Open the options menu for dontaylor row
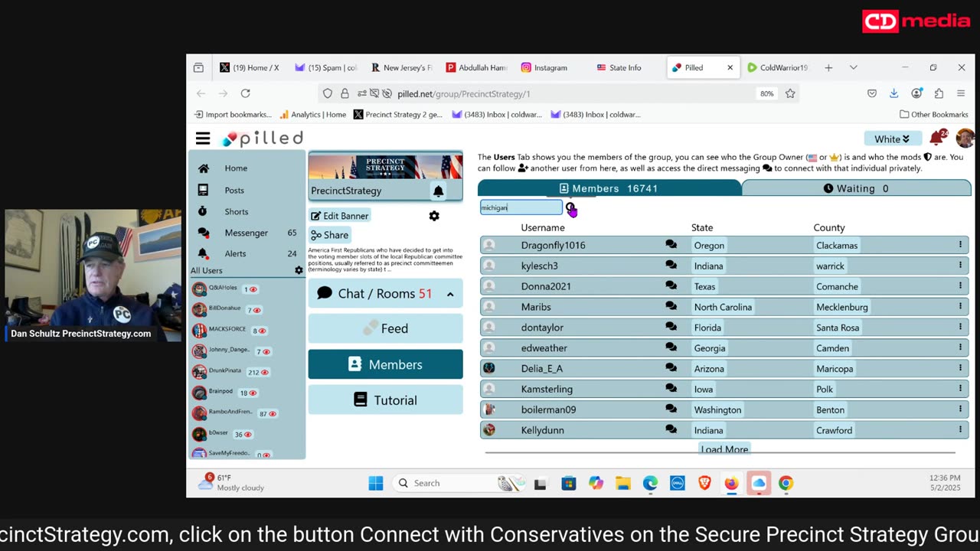 point(960,328)
